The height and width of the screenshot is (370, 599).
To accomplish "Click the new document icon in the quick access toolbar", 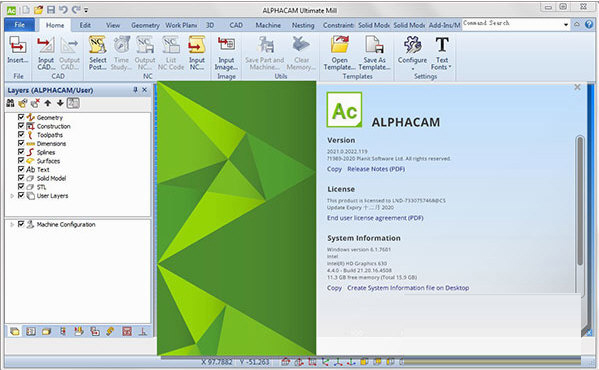I will pyautogui.click(x=26, y=10).
